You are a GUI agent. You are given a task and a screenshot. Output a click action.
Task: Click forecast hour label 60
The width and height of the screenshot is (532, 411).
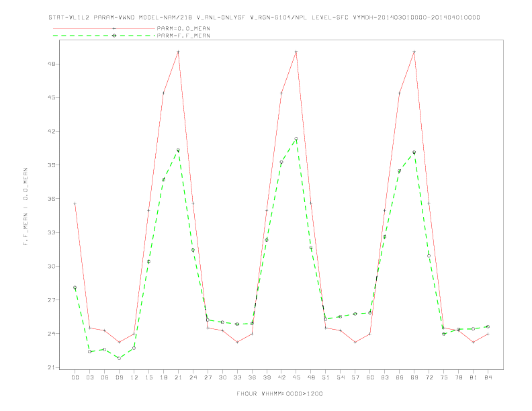pos(370,377)
